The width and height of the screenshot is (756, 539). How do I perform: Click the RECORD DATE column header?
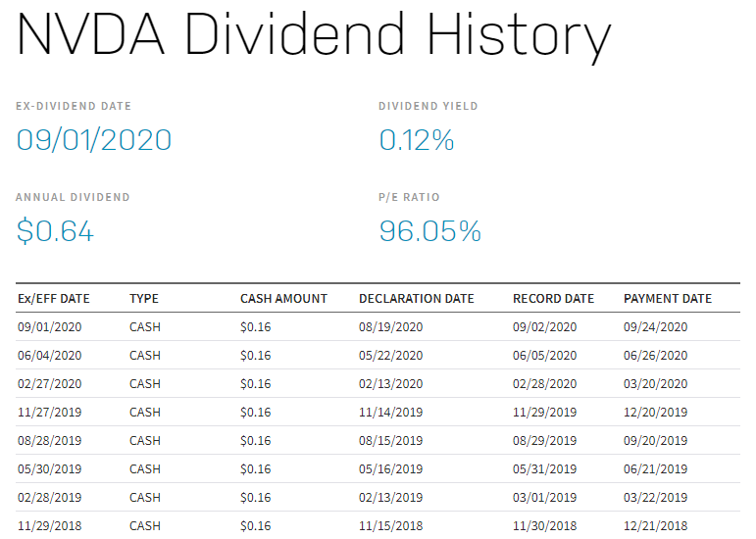tap(553, 299)
